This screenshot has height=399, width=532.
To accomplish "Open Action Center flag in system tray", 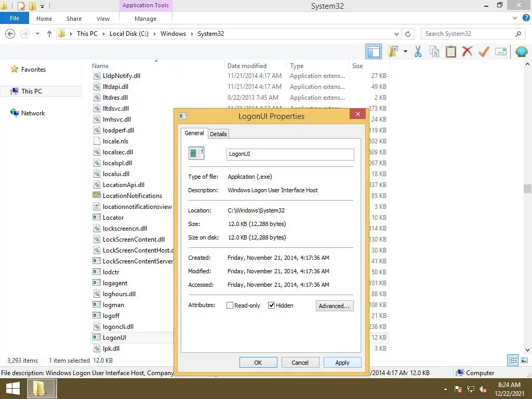I will tap(458, 389).
